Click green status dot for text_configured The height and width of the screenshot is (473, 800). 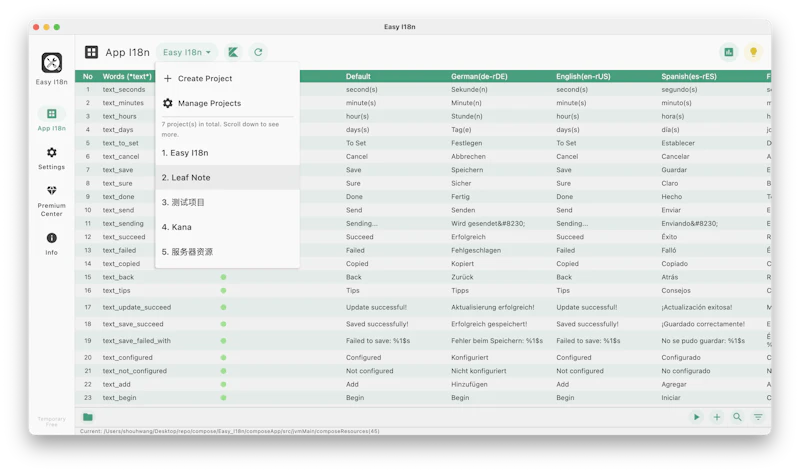223,358
